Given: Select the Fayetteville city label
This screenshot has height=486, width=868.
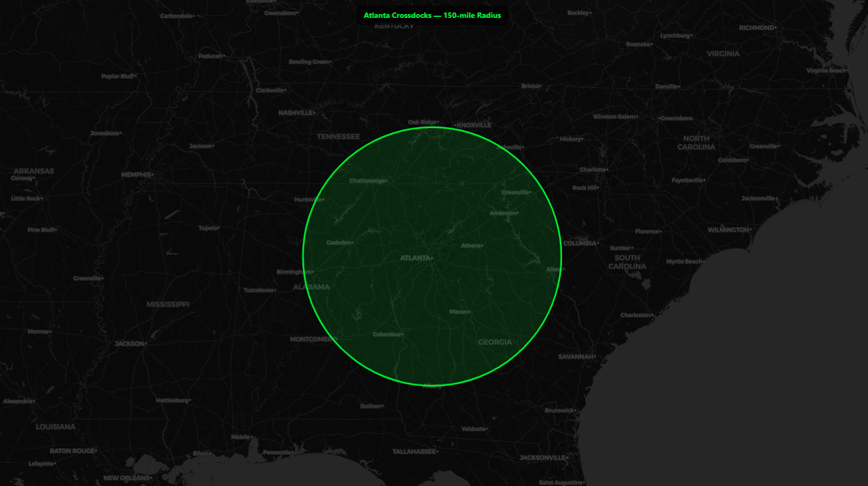Looking at the screenshot, I should point(687,180).
